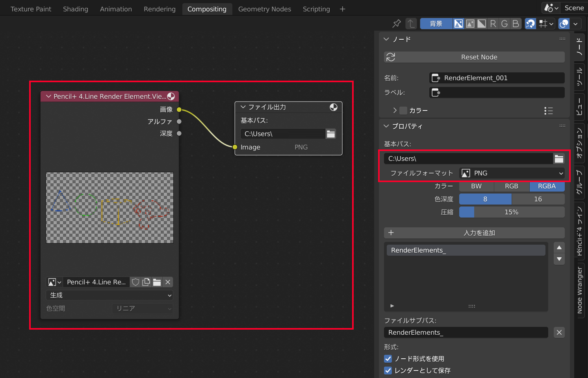Uncheck ノード形式を使用 checkbox
588x378 pixels.
388,359
